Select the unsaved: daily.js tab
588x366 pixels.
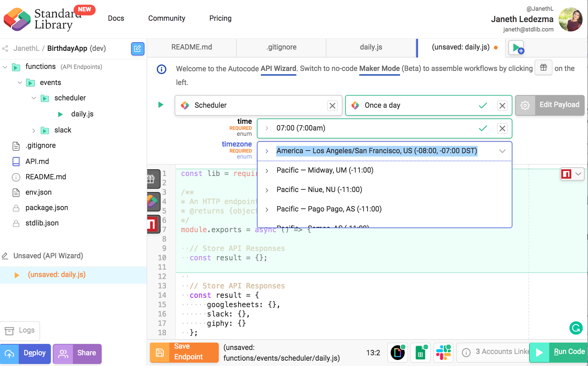(461, 48)
